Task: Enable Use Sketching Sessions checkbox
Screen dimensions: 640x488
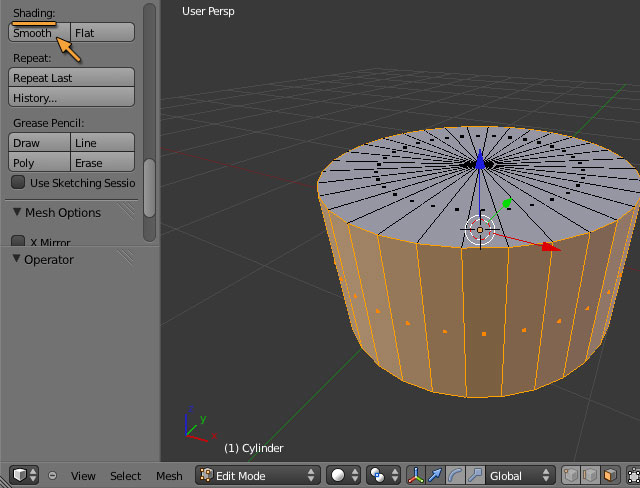Action: [18, 183]
